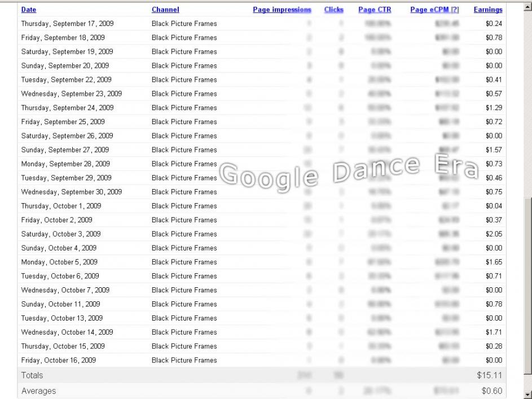Click the $0.41 earnings value
Viewport: 532px width, 399px height.
coord(494,80)
